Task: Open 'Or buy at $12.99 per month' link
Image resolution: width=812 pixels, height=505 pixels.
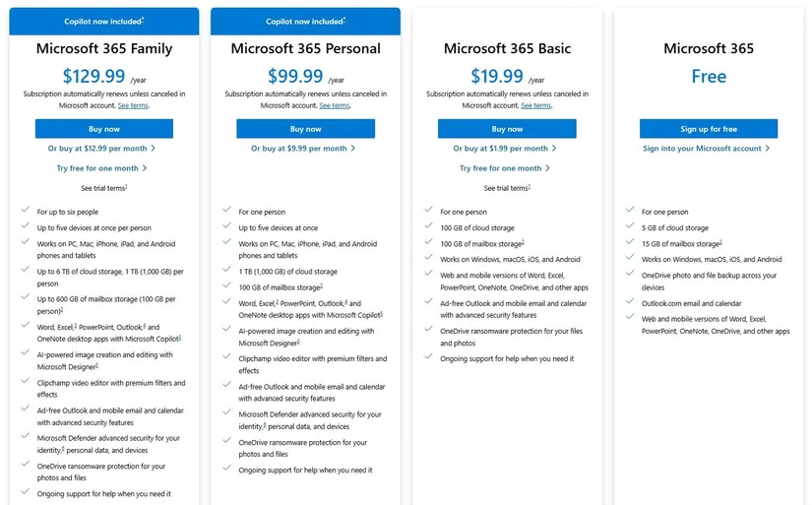Action: click(97, 149)
